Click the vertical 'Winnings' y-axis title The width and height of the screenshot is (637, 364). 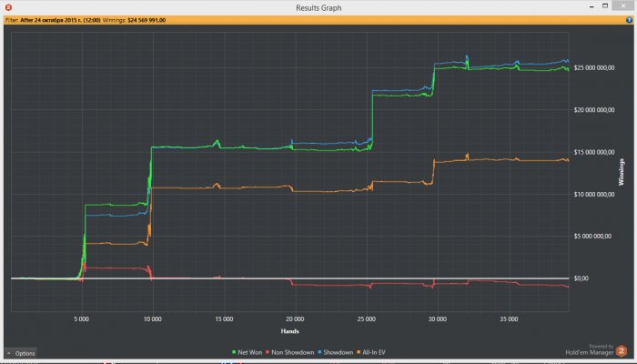point(622,172)
